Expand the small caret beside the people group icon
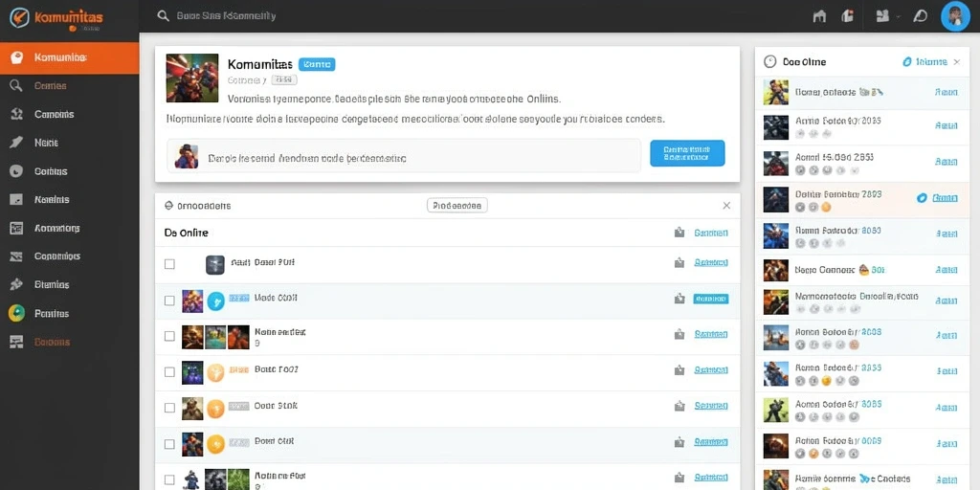Viewport: 980px width, 490px height. pyautogui.click(x=898, y=16)
